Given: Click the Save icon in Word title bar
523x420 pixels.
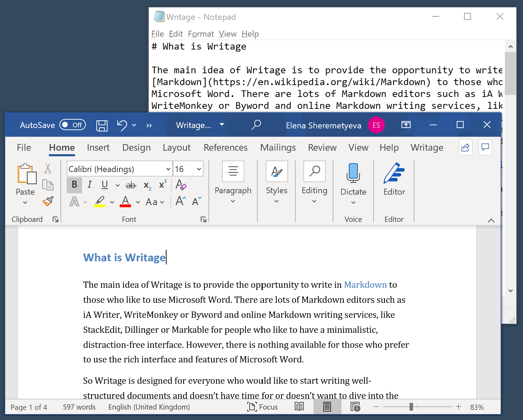Looking at the screenshot, I should [102, 125].
